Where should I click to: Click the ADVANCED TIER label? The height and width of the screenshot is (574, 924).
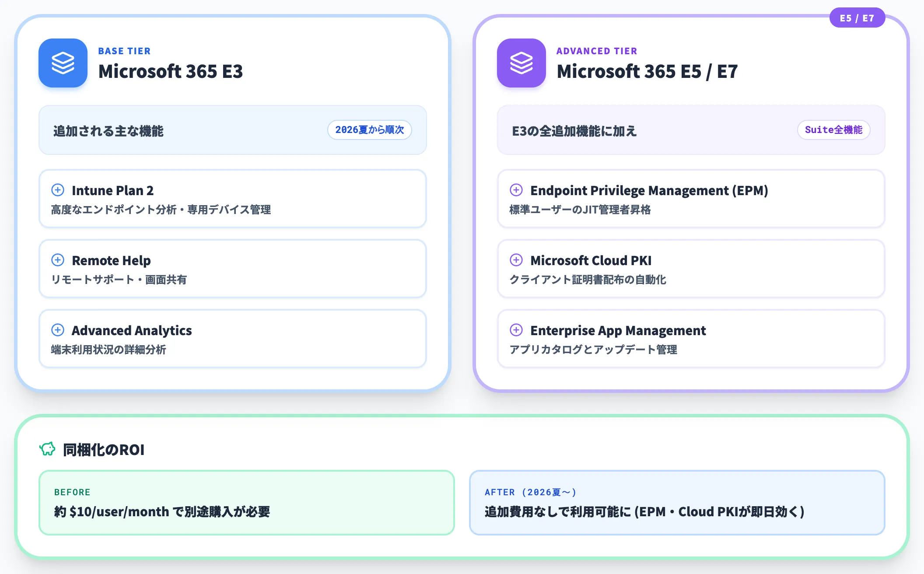[x=597, y=51]
